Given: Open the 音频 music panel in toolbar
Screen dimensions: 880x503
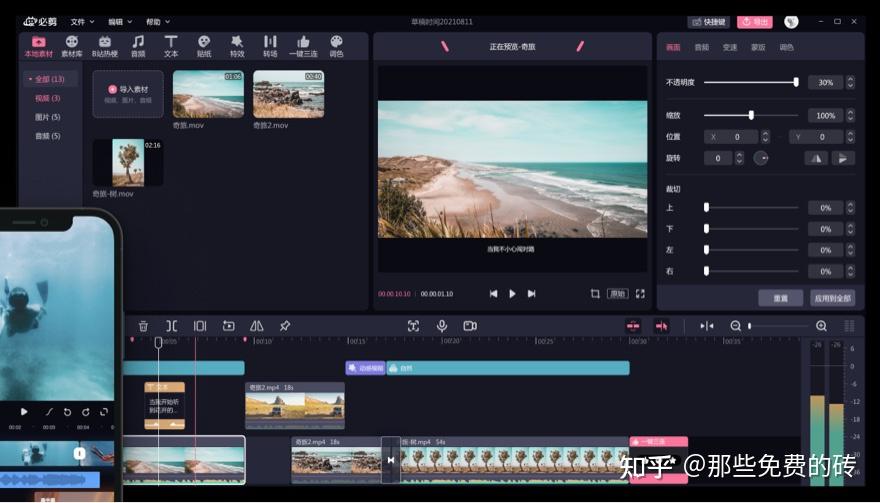Looking at the screenshot, I should [x=138, y=47].
